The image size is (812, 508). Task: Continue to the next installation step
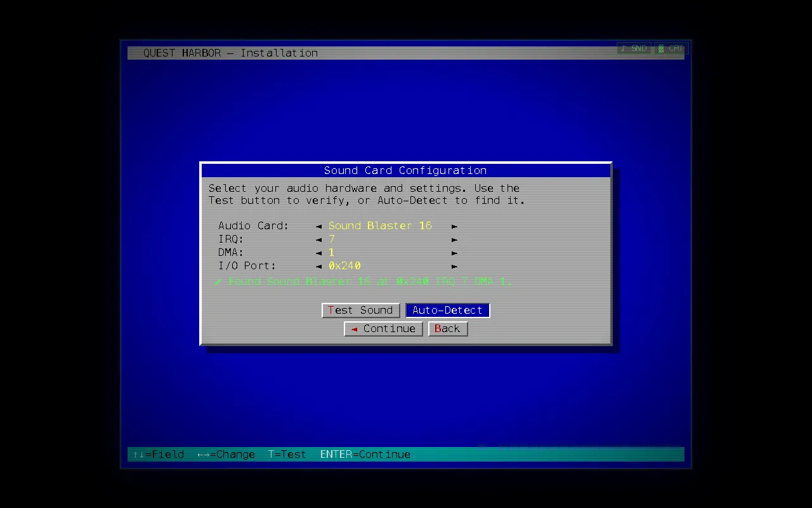383,328
